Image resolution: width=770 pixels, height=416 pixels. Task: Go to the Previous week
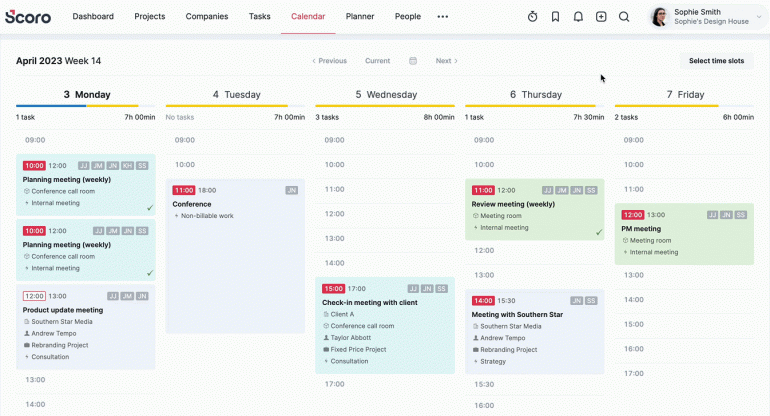tap(330, 61)
